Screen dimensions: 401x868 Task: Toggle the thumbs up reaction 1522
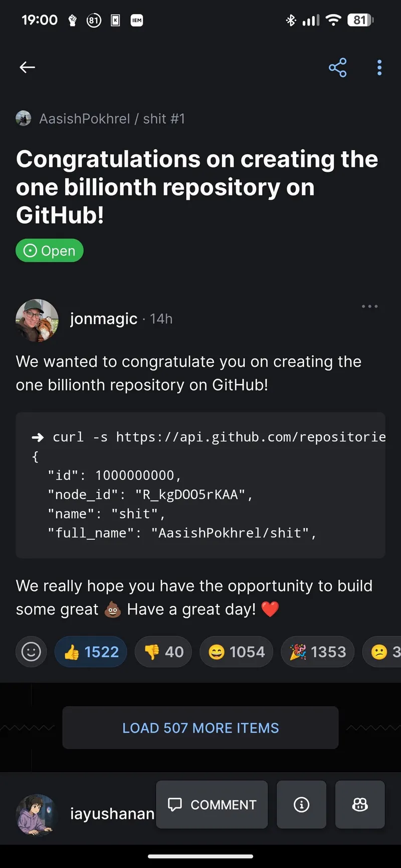coord(91,652)
